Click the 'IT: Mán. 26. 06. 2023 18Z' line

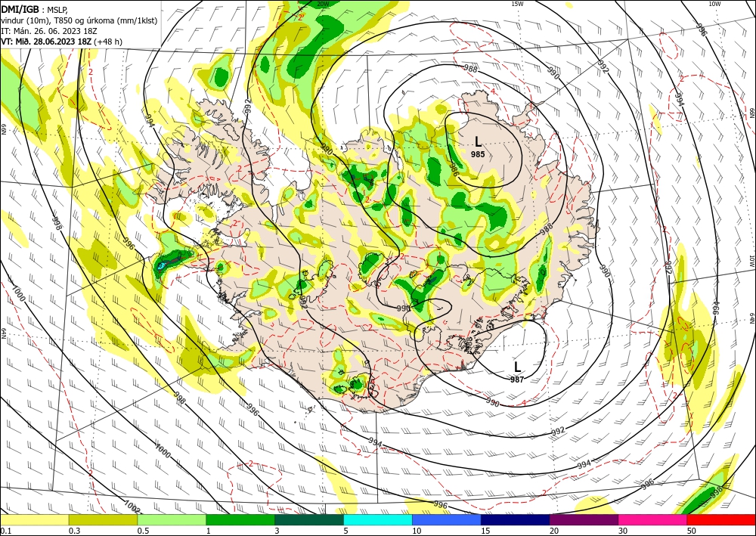pyautogui.click(x=49, y=31)
